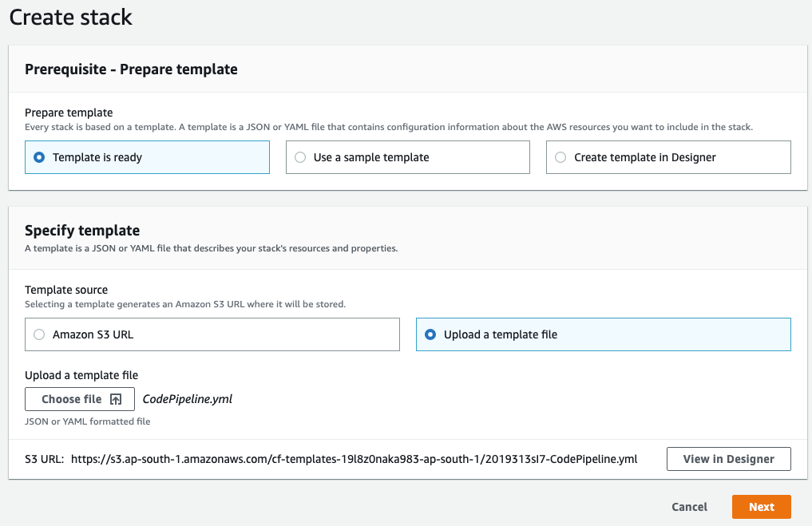812x526 pixels.
Task: Click the Use a sample template label
Action: coord(371,157)
